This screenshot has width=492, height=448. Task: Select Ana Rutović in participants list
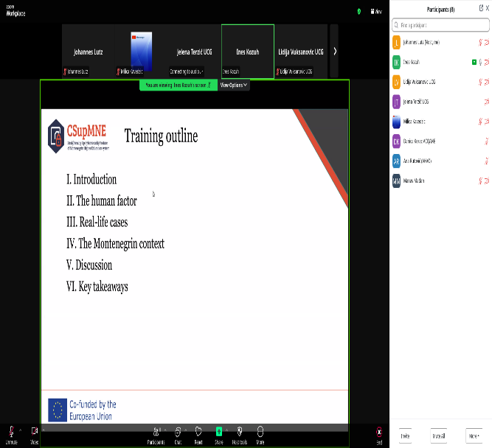click(x=440, y=161)
